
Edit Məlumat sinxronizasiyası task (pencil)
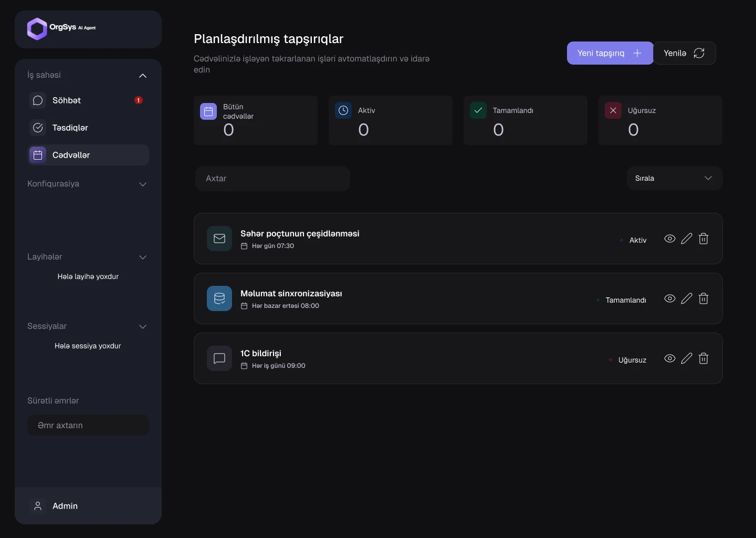tap(687, 298)
